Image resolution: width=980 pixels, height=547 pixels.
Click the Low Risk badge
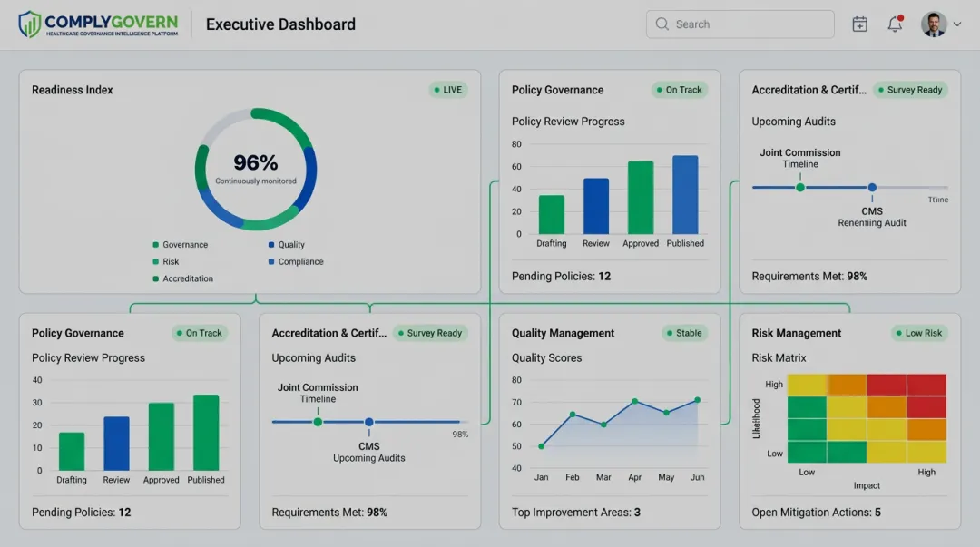[x=919, y=333]
